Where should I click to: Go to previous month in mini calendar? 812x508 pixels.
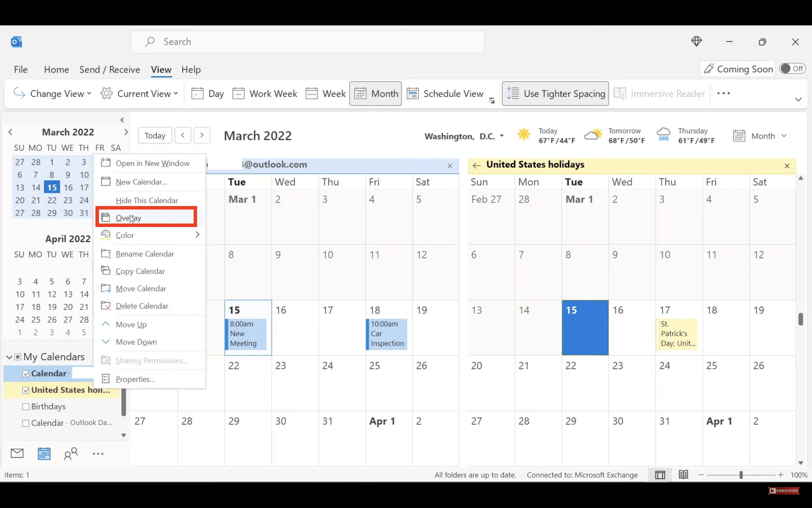[x=10, y=132]
